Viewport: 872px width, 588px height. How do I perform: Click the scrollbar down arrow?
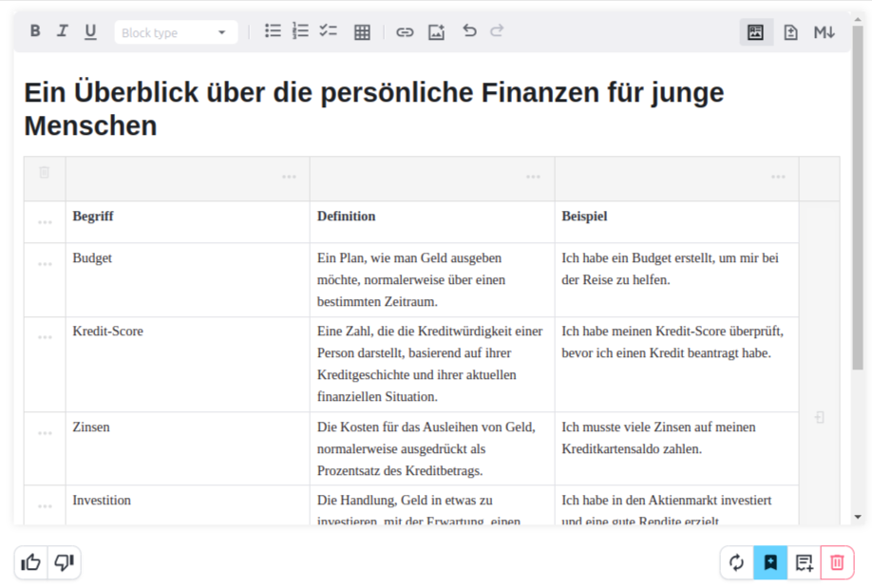(858, 518)
